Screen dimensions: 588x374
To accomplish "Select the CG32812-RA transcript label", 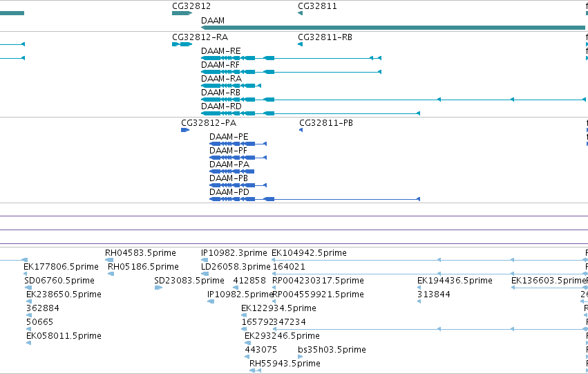I will pyautogui.click(x=200, y=37).
